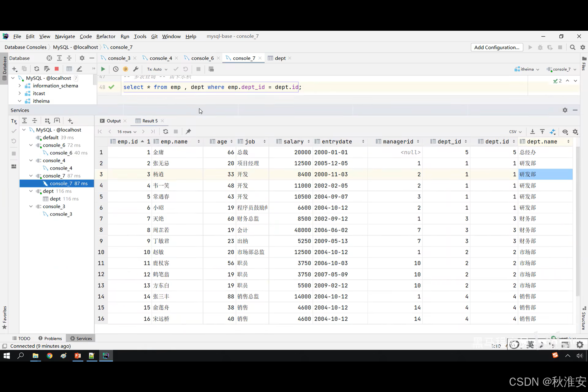Expand the itcast schema node
Image resolution: width=588 pixels, height=392 pixels.
tap(20, 93)
